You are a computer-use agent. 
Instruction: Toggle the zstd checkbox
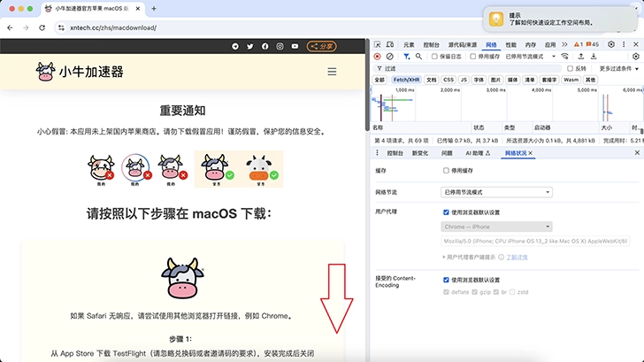tap(511, 292)
